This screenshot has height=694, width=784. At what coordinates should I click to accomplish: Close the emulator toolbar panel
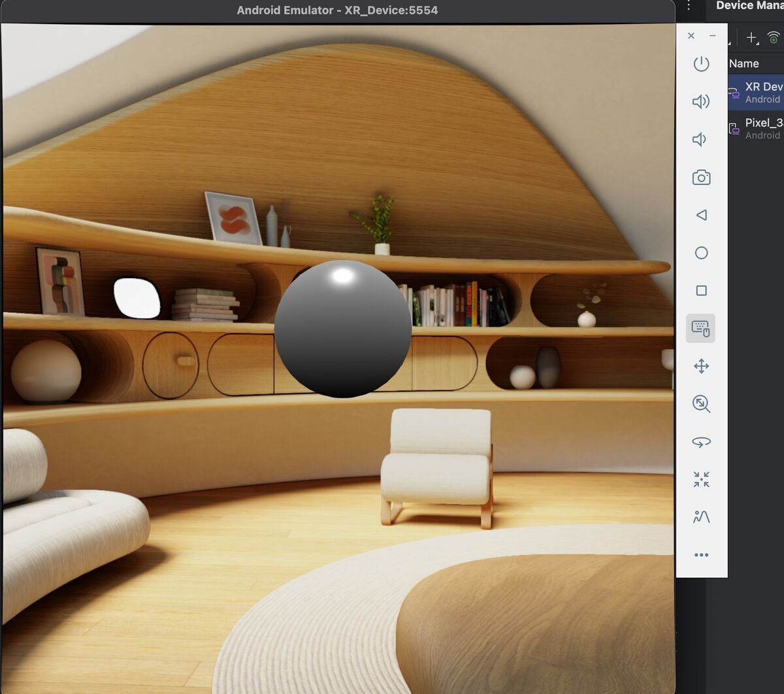click(x=691, y=36)
